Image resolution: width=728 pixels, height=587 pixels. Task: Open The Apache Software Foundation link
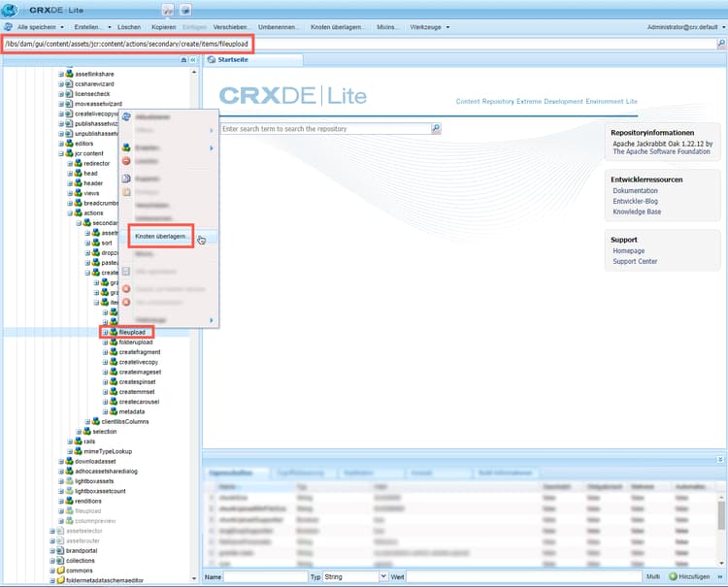coord(661,151)
